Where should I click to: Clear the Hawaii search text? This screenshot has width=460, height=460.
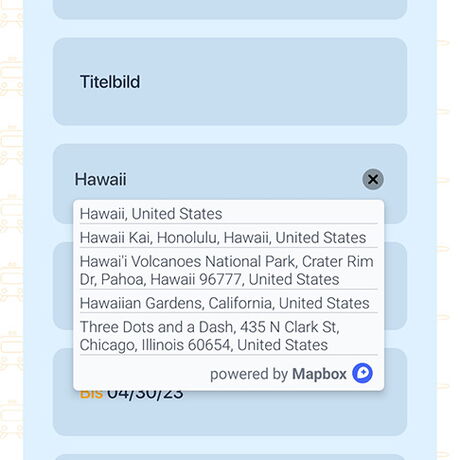[x=373, y=180]
